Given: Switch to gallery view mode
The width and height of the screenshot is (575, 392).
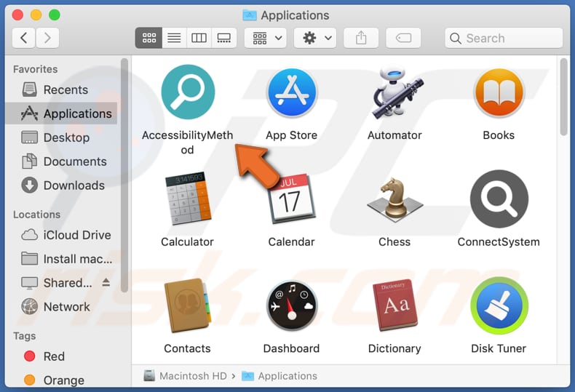Looking at the screenshot, I should coord(224,38).
